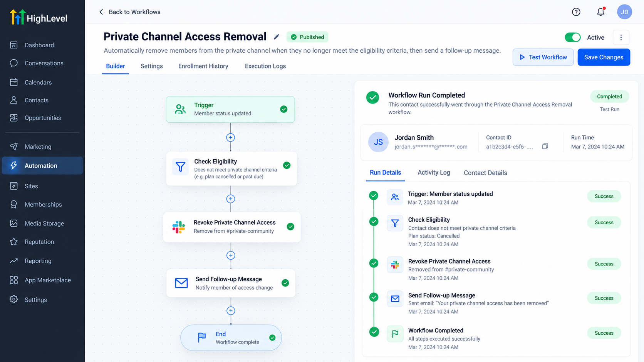
Task: Select Automation in the sidebar
Action: 42,165
